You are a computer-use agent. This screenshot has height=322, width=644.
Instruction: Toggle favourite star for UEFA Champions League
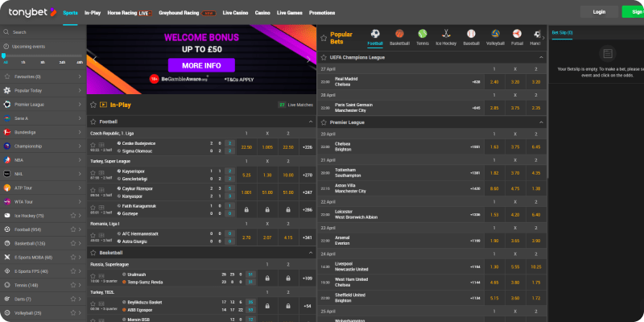(324, 58)
